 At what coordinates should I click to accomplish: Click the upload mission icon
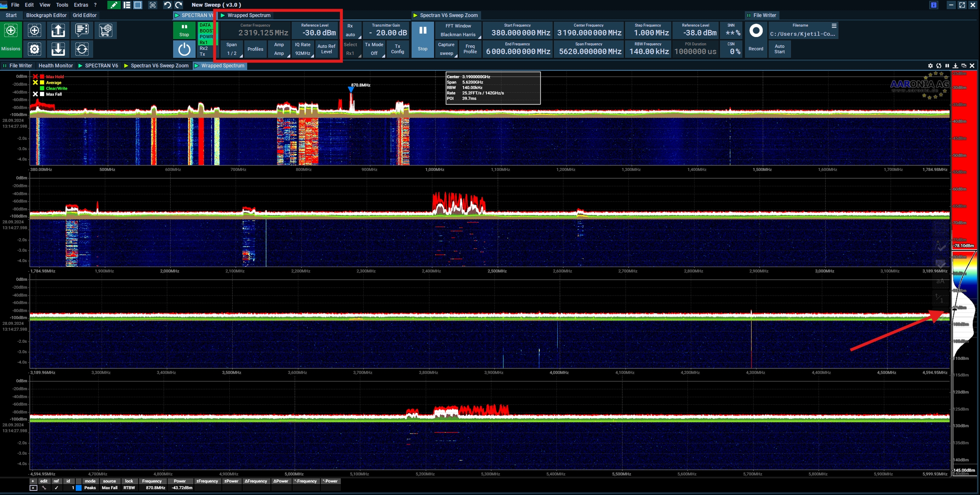click(x=58, y=31)
